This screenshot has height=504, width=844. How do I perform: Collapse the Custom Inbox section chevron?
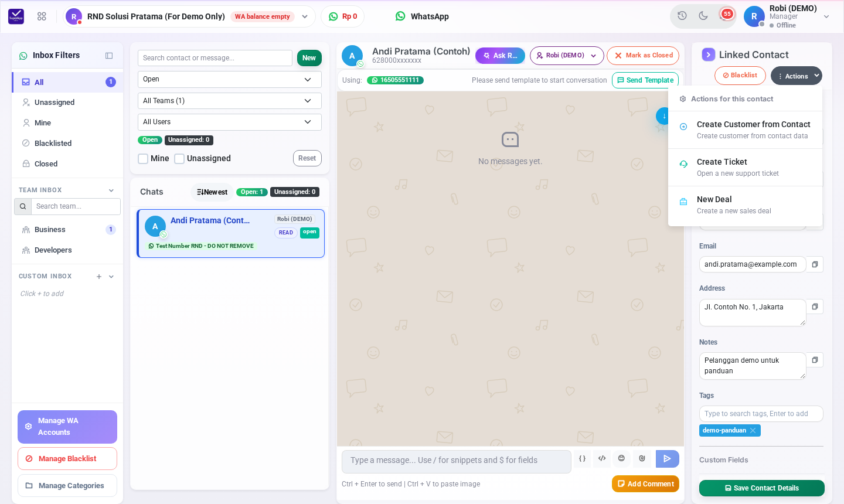tap(111, 277)
